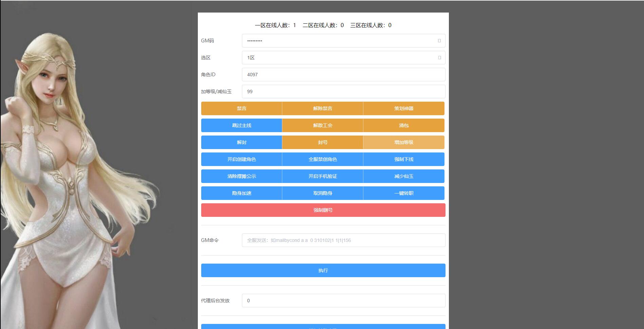This screenshot has height=329, width=644.
Task: Click the 减少仙玉 button
Action: [403, 176]
